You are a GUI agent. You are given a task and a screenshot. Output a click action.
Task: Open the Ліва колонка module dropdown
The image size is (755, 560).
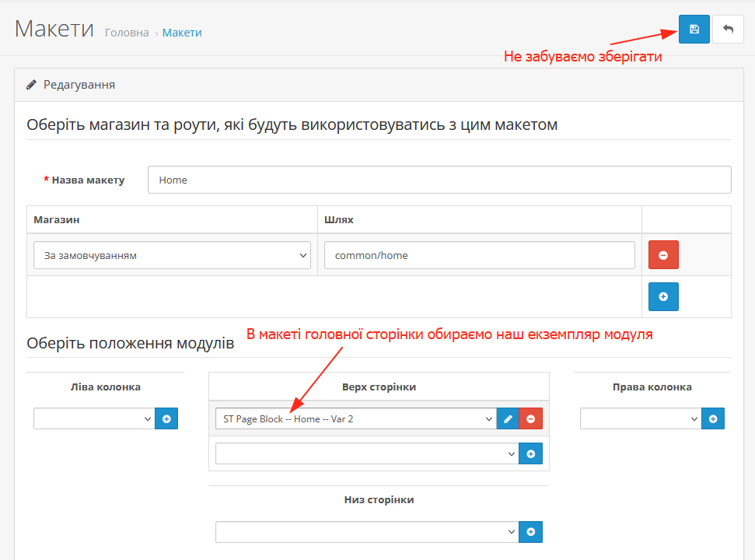click(94, 418)
